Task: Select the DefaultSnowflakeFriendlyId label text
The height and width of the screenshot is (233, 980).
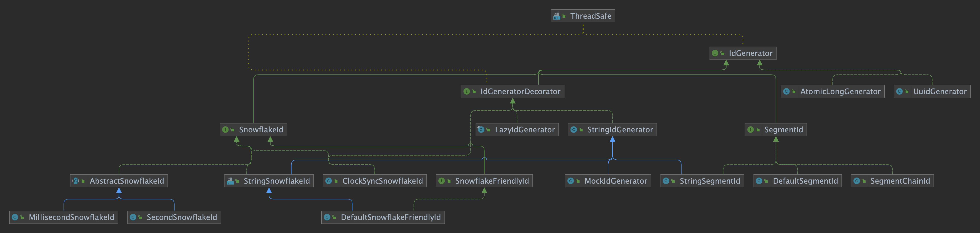Action: [391, 217]
